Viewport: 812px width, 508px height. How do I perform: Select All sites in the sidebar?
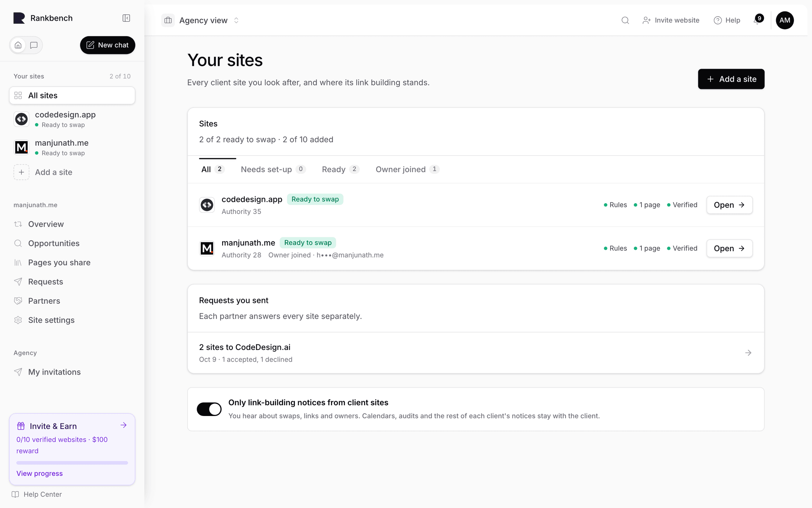(x=72, y=95)
